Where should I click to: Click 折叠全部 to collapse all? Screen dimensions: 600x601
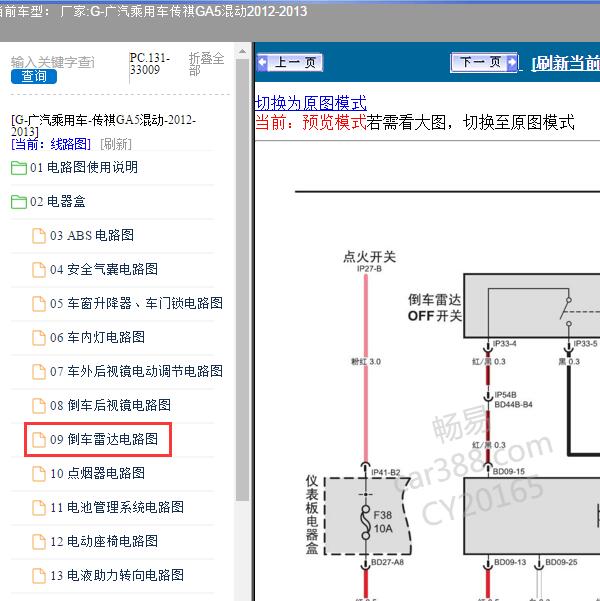[x=206, y=64]
